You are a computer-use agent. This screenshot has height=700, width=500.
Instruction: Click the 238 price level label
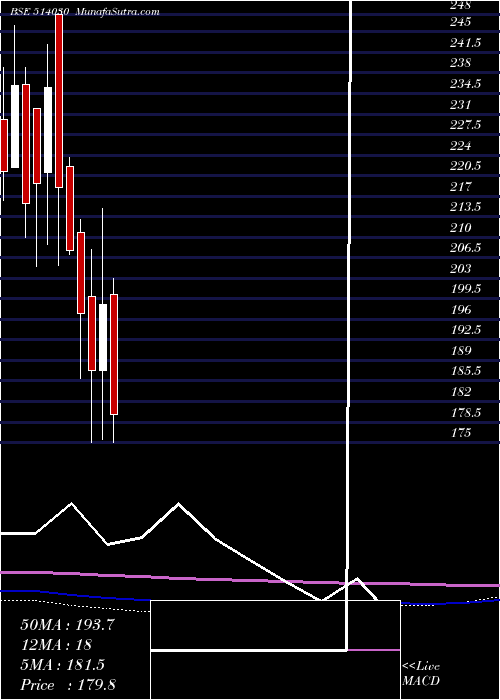pos(460,63)
